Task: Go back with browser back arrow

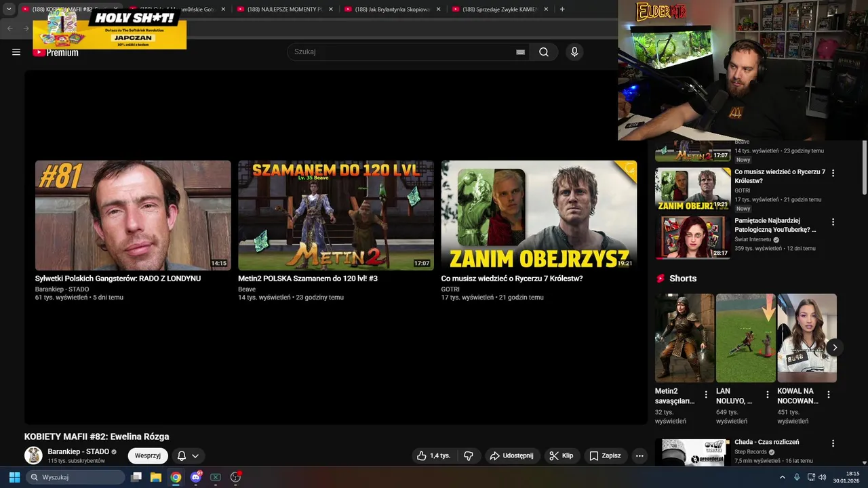Action: pos(9,28)
